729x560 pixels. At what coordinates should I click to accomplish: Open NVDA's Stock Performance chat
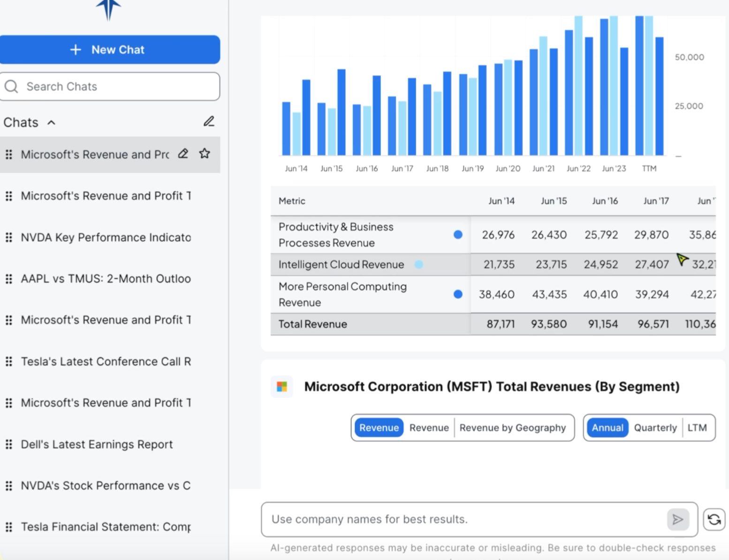coord(106,485)
